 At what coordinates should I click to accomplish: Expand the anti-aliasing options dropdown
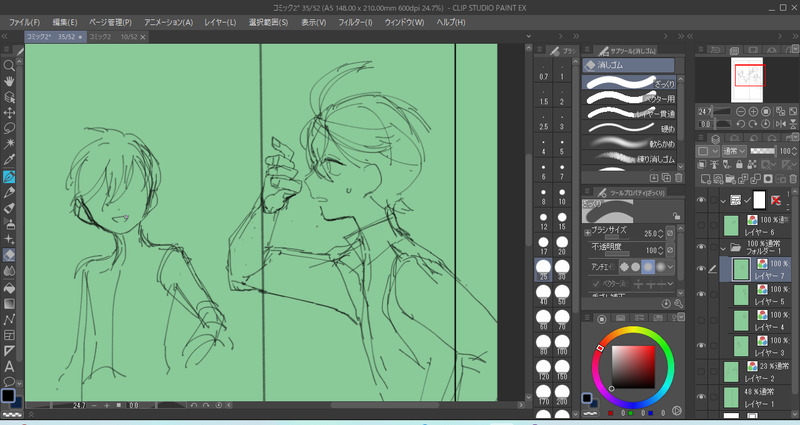(670, 266)
